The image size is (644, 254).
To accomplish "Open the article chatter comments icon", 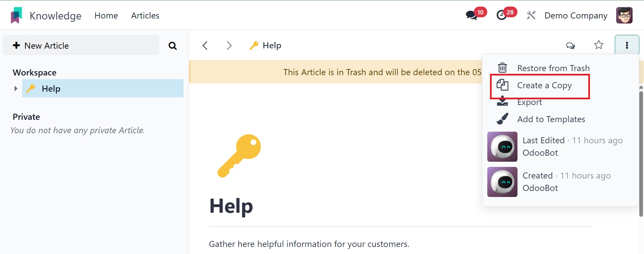I will [571, 45].
